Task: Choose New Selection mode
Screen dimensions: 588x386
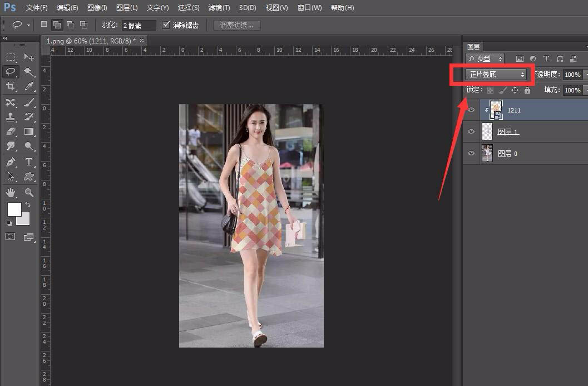Action: [44, 25]
